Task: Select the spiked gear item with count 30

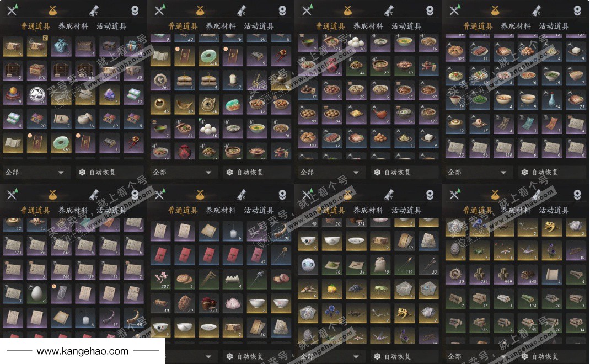Action: 455,275
